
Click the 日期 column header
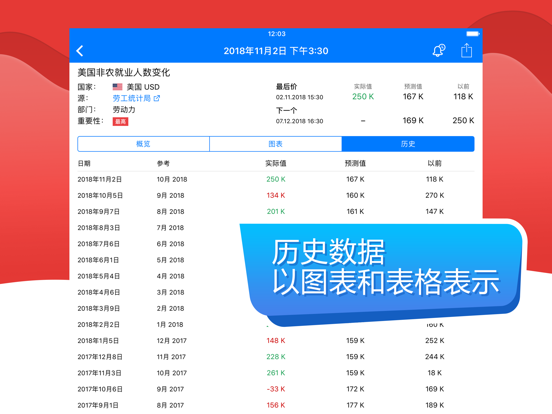[84, 163]
